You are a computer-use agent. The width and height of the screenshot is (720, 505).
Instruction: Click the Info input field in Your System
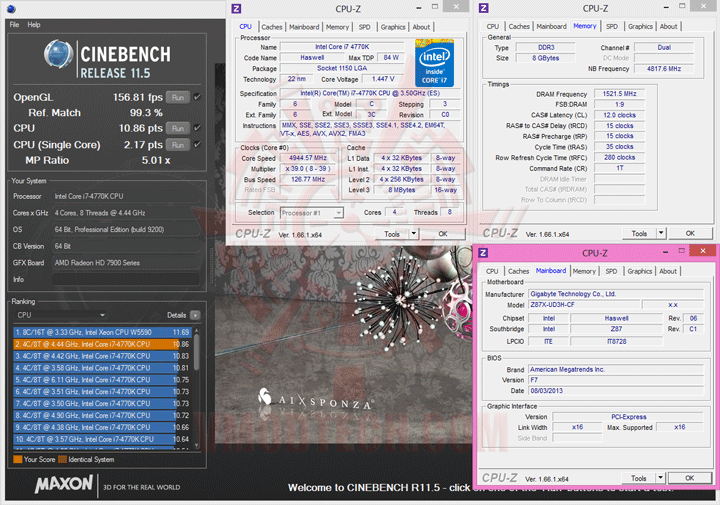(126, 279)
